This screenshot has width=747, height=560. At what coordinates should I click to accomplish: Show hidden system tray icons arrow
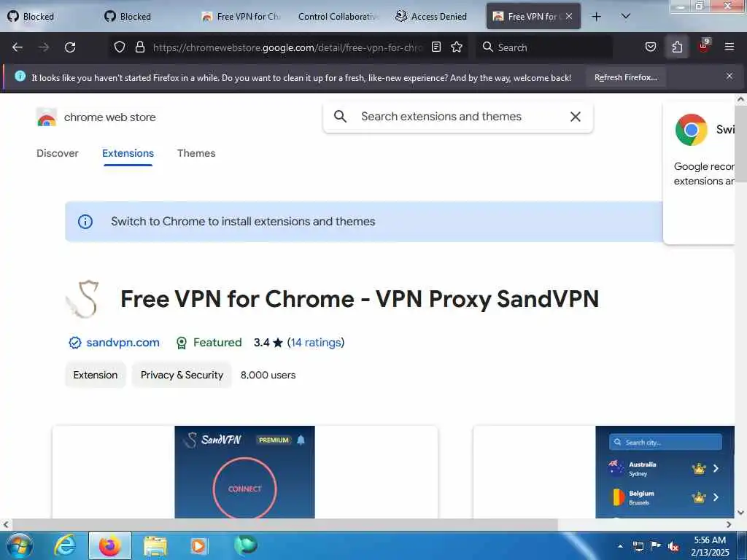[x=620, y=546]
